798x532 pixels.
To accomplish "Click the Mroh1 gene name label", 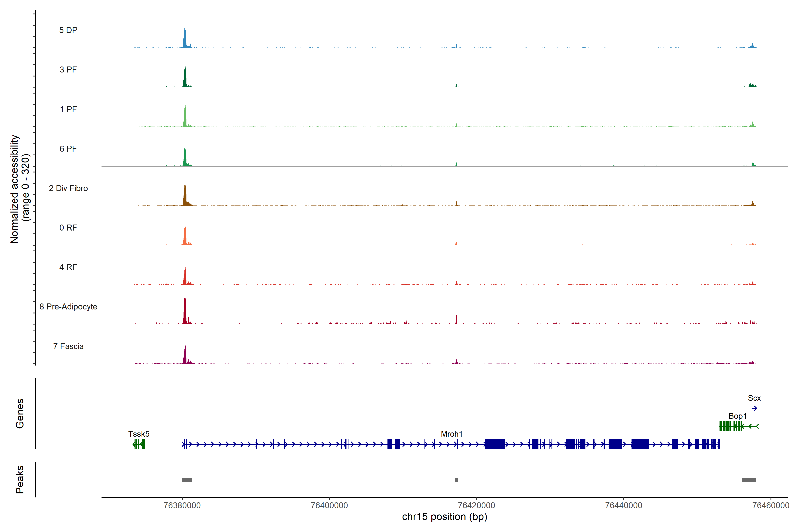I will coord(452,434).
